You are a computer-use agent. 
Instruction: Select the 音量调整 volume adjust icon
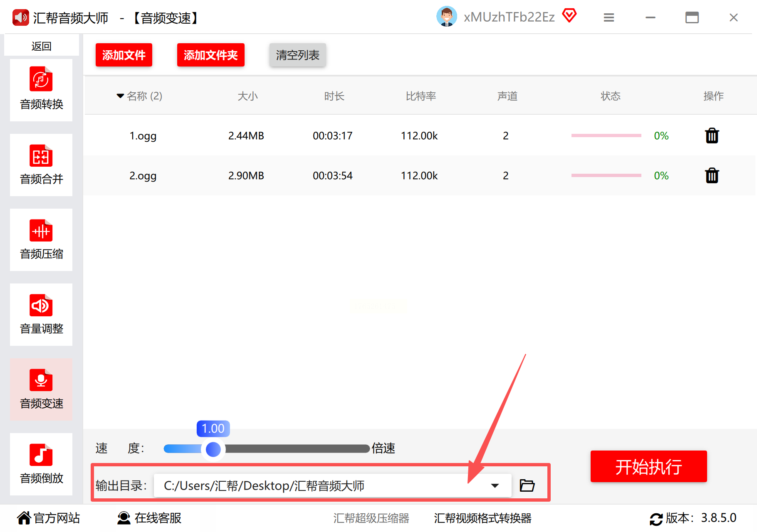(41, 305)
